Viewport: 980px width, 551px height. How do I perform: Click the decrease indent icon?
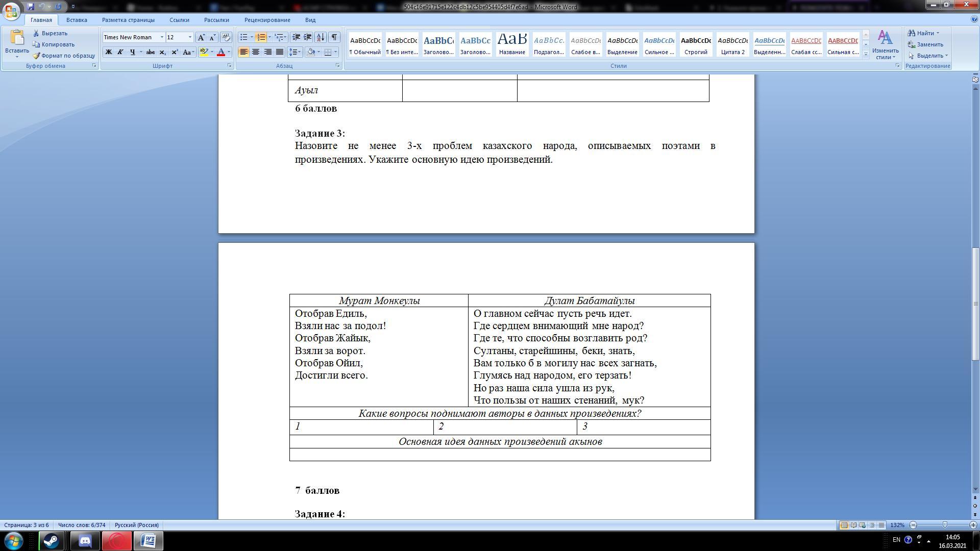pyautogui.click(x=296, y=37)
